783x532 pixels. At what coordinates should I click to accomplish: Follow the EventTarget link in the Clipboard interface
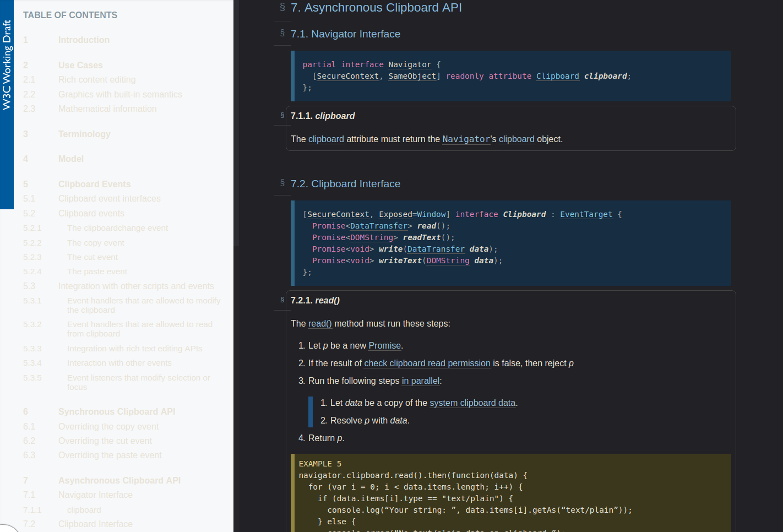pyautogui.click(x=586, y=214)
